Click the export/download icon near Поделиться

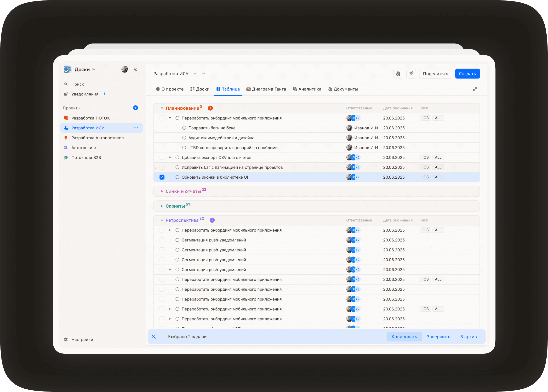click(x=398, y=73)
